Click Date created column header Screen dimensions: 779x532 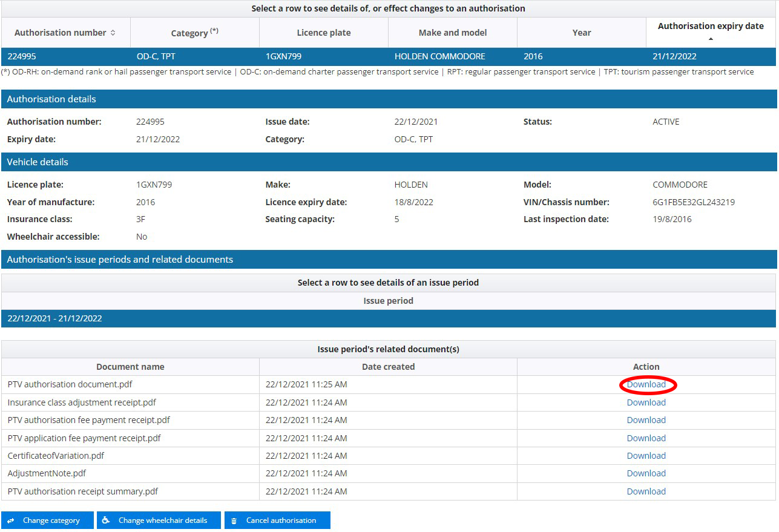click(x=389, y=367)
